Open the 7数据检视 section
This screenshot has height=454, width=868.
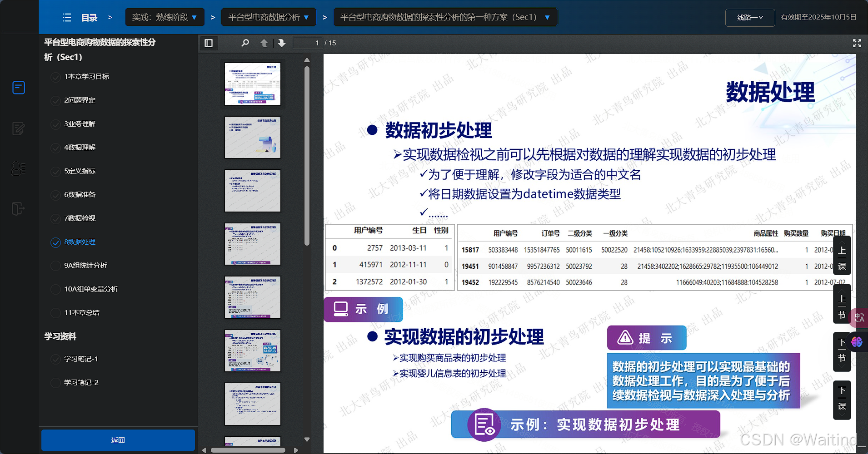pyautogui.click(x=80, y=218)
